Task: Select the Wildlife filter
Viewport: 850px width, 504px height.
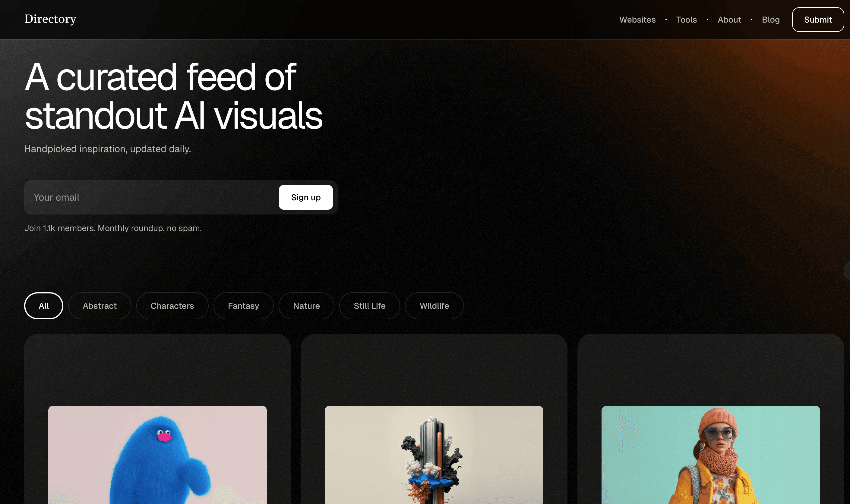Action: point(434,306)
